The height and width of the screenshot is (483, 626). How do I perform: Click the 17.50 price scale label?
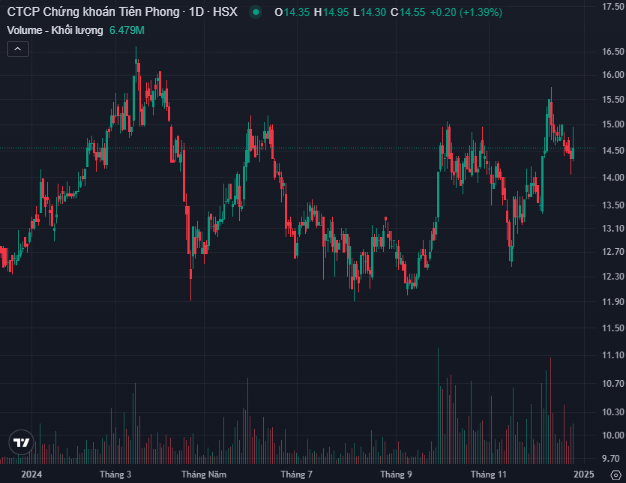[613, 7]
